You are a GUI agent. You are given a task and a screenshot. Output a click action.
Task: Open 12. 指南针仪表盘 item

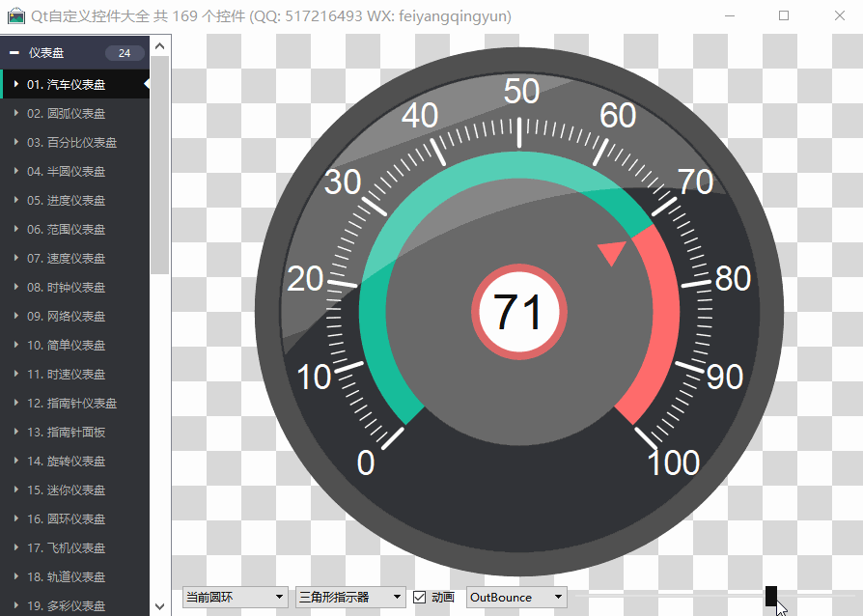click(75, 403)
